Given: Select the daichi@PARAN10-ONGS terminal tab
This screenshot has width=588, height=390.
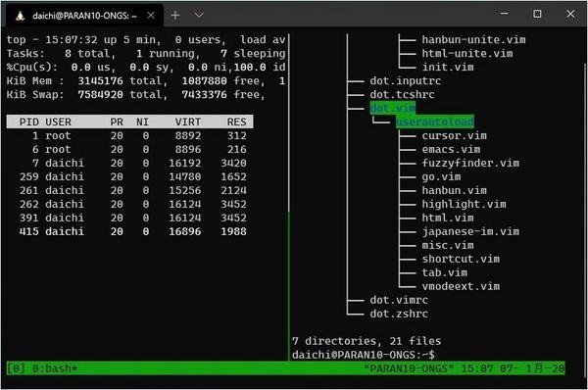Looking at the screenshot, I should click(84, 16).
